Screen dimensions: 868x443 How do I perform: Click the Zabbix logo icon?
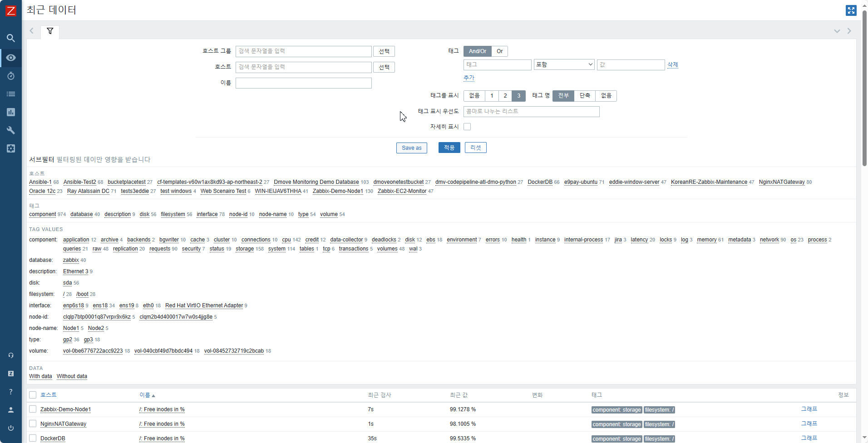coord(10,10)
